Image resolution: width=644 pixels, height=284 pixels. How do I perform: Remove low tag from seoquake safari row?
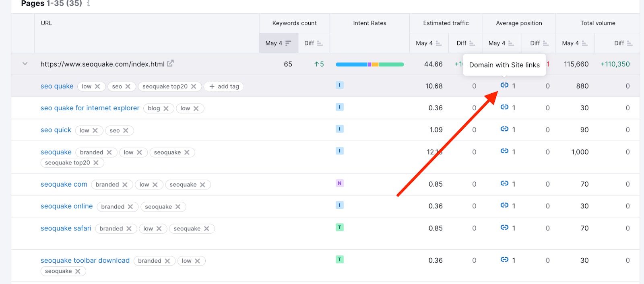pos(159,229)
